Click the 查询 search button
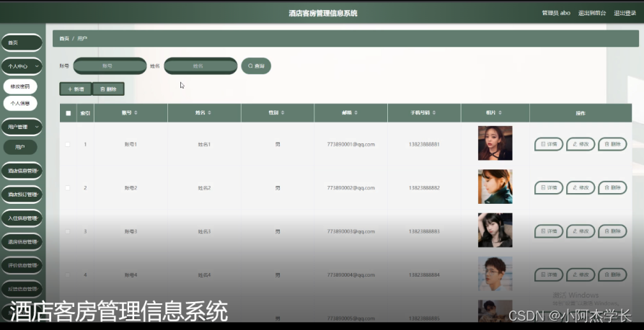 (x=256, y=66)
